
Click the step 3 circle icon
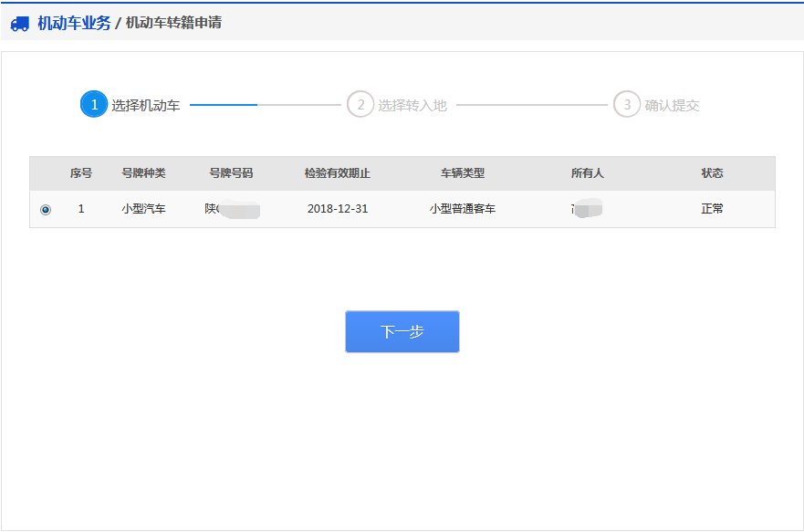pyautogui.click(x=627, y=105)
